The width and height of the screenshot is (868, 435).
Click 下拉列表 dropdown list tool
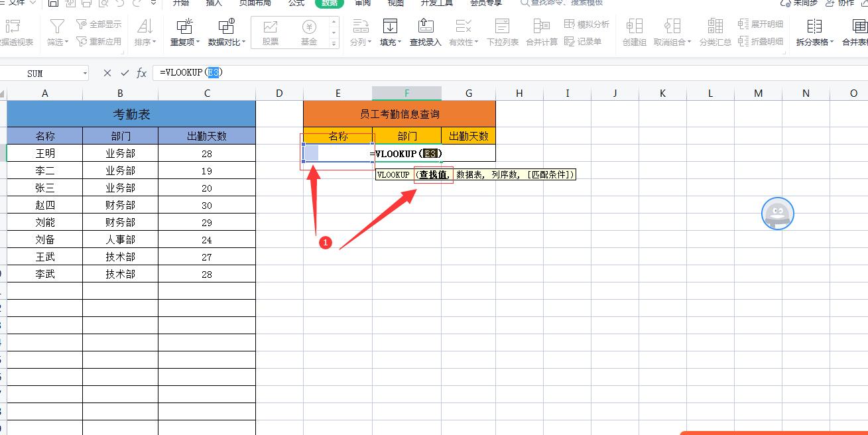[503, 32]
